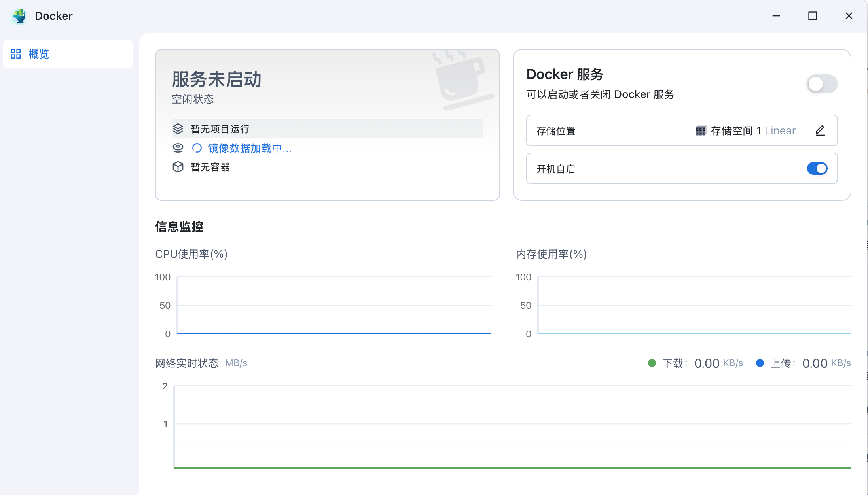Click the loading spinner for 镜像数据

197,148
